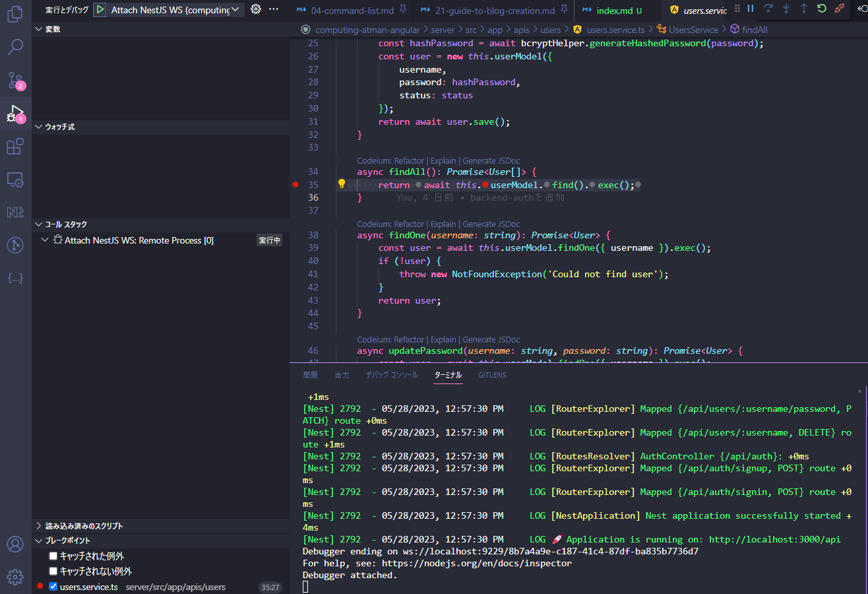Image resolution: width=868 pixels, height=594 pixels.
Task: Click Codeium Explain above findOne
Action: (443, 224)
